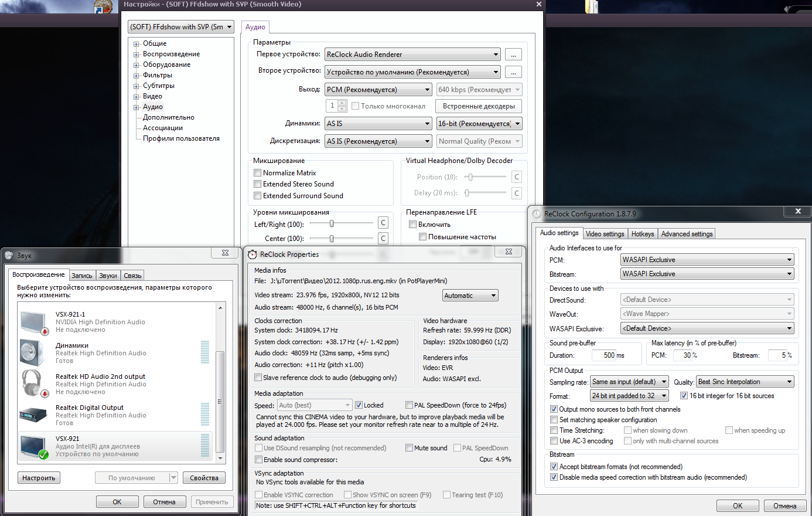Toggle Accept bitstream formats checkbox

click(554, 467)
